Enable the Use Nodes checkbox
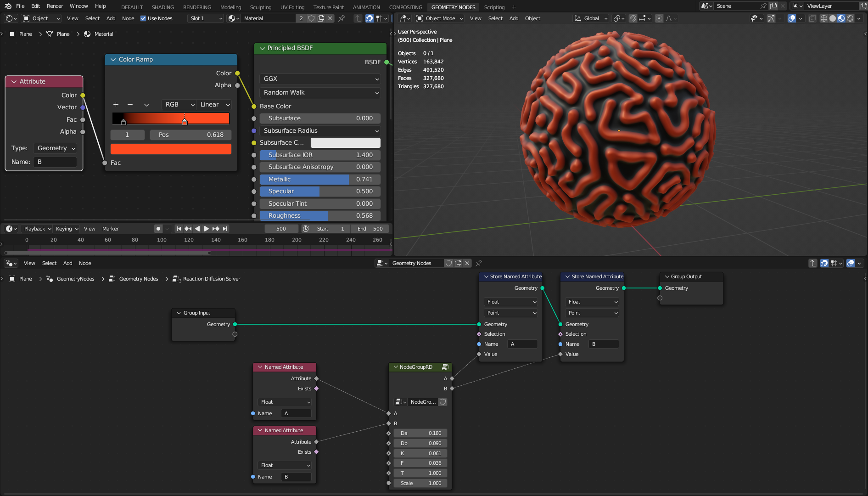Screen dimensions: 868x496 tap(143, 18)
